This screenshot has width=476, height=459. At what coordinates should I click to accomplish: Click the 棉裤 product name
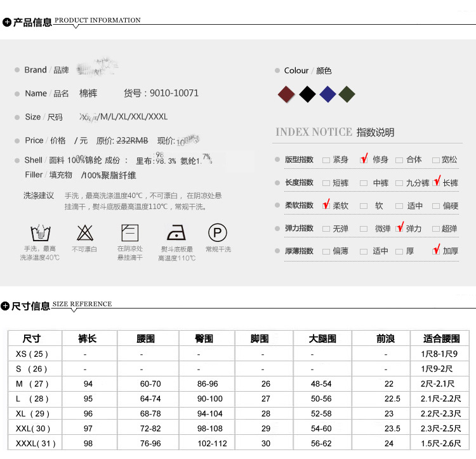point(88,93)
